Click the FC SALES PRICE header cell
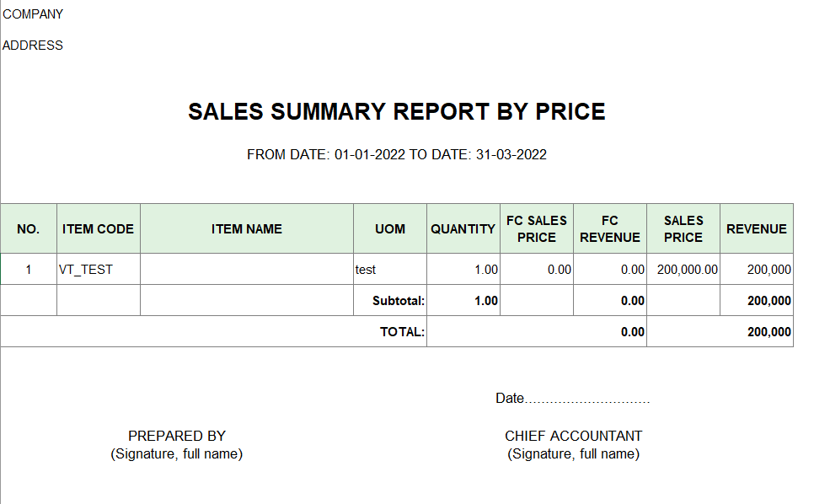The height and width of the screenshot is (504, 814). (x=537, y=229)
